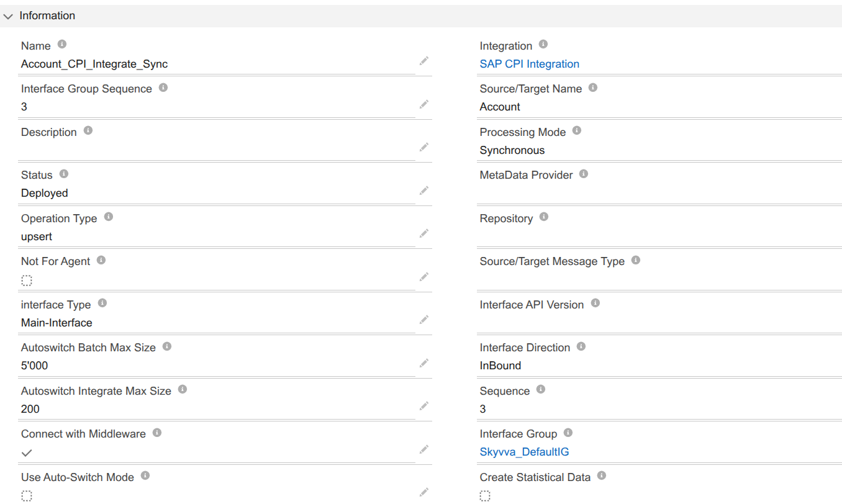Toggle the Create Statistical Data checkbox
The image size is (842, 504).
tap(485, 496)
